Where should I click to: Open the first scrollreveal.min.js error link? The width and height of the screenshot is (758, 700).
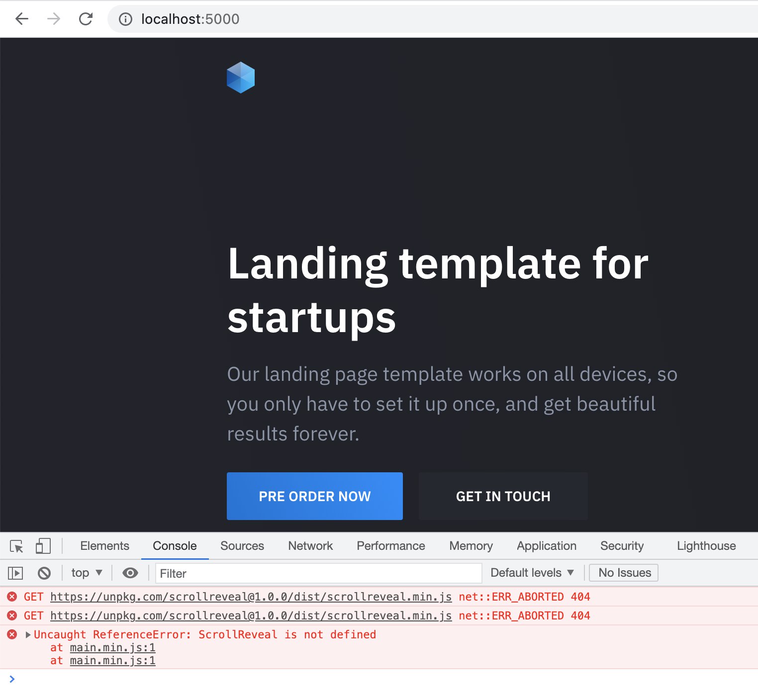coord(251,597)
